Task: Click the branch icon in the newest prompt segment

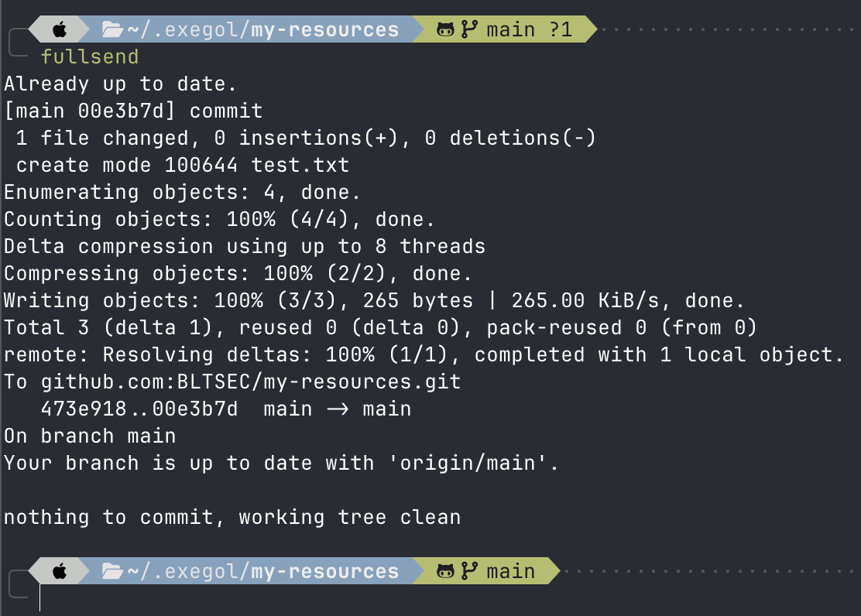Action: pos(469,572)
